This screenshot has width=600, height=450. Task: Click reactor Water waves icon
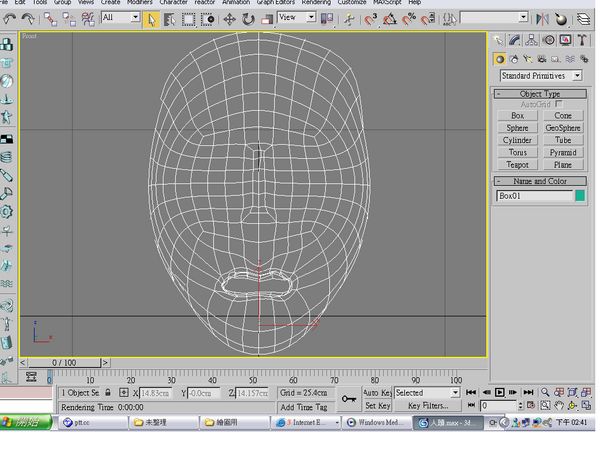coord(7,284)
